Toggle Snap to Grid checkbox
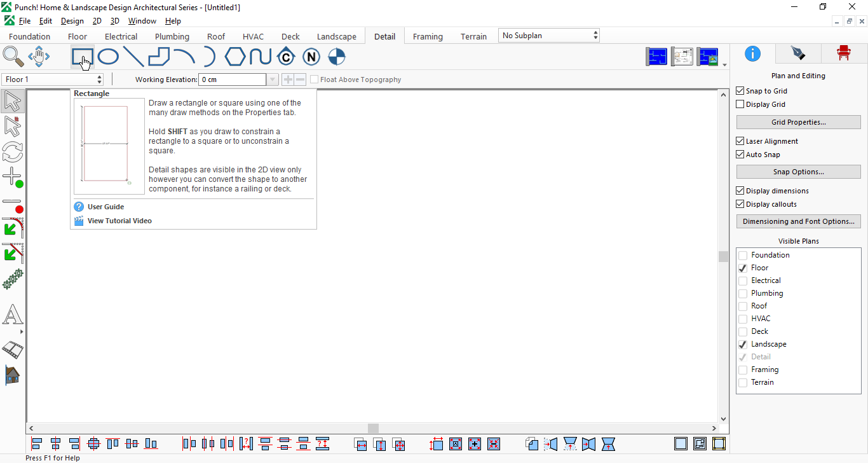 pos(740,91)
